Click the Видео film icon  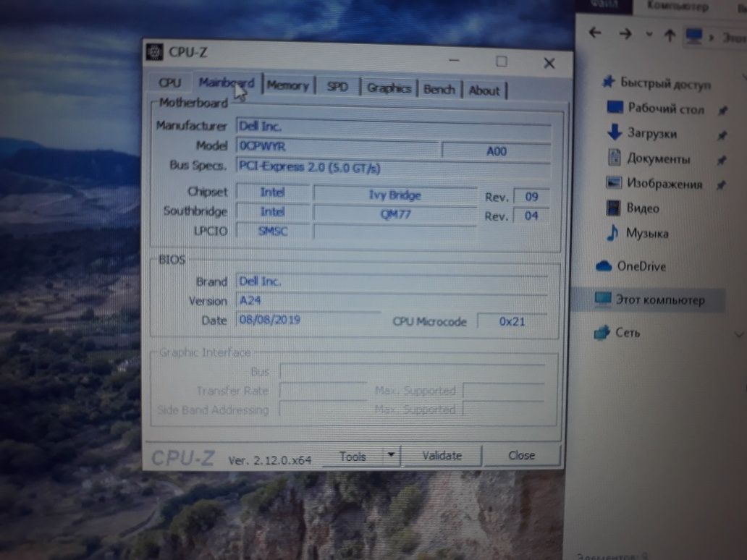[x=613, y=208]
